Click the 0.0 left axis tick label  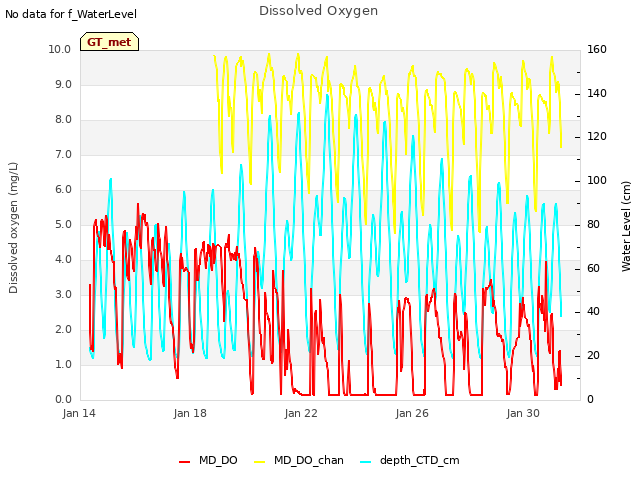click(63, 400)
